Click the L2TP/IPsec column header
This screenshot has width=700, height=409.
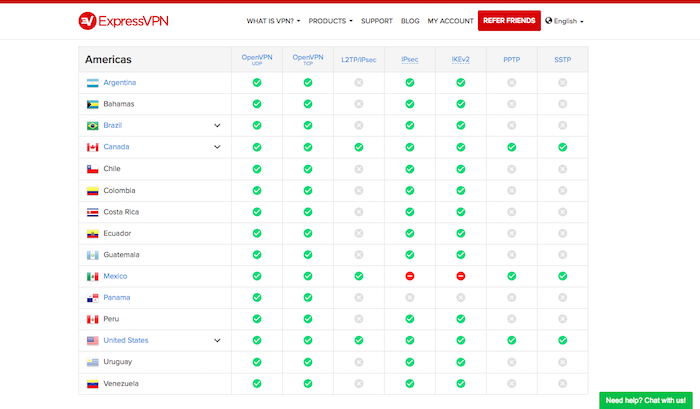tap(358, 59)
